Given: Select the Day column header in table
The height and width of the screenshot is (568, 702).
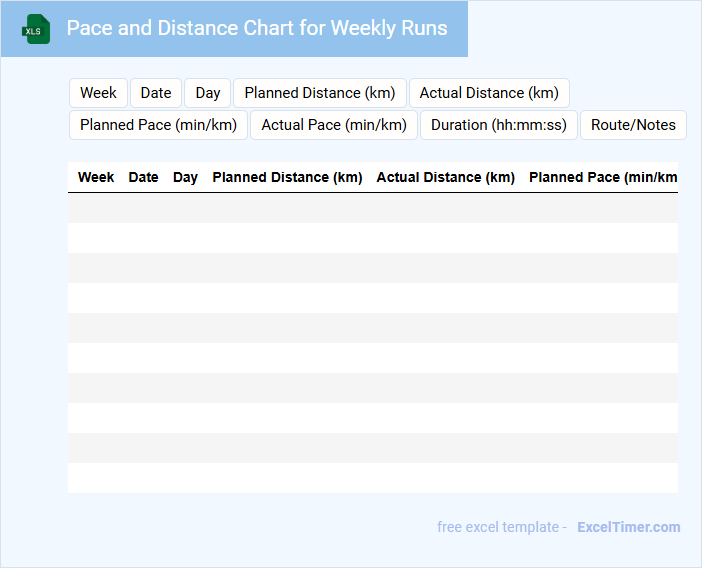Looking at the screenshot, I should point(185,177).
